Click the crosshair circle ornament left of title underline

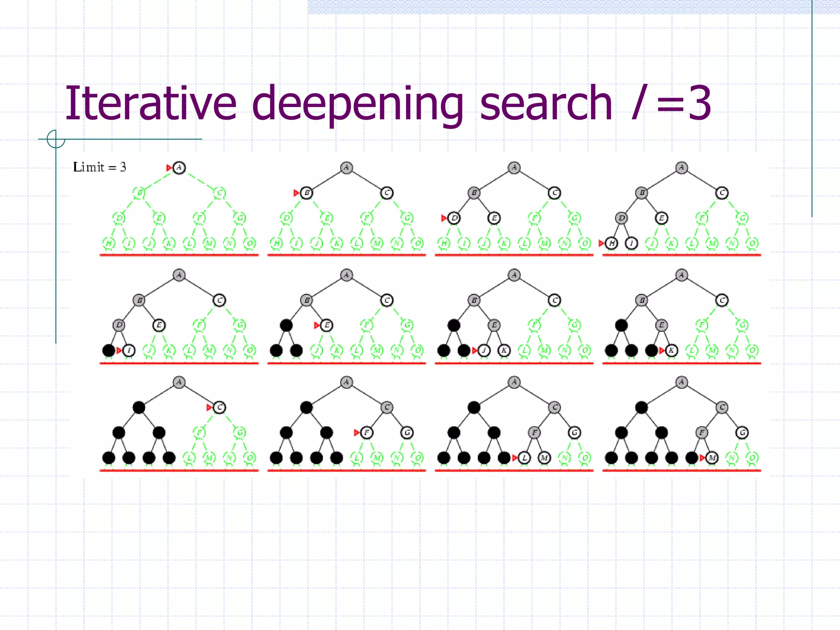(56, 139)
